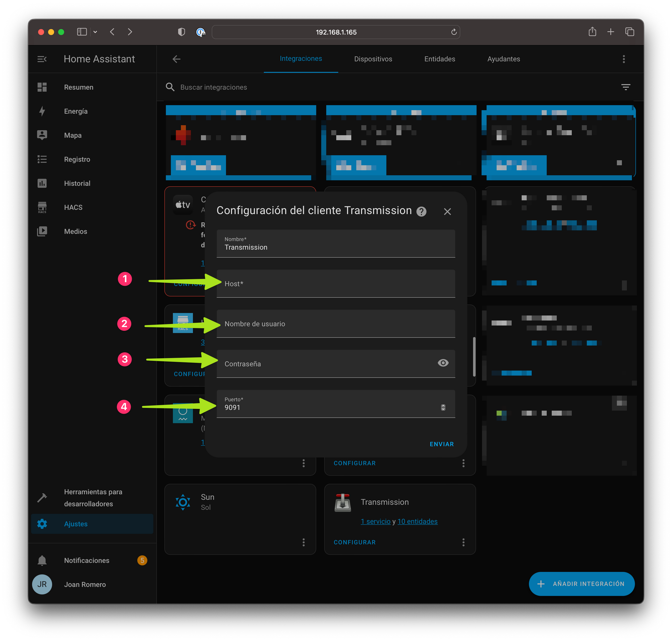Click the Nombre de usuario field
This screenshot has height=641, width=672.
coord(336,324)
